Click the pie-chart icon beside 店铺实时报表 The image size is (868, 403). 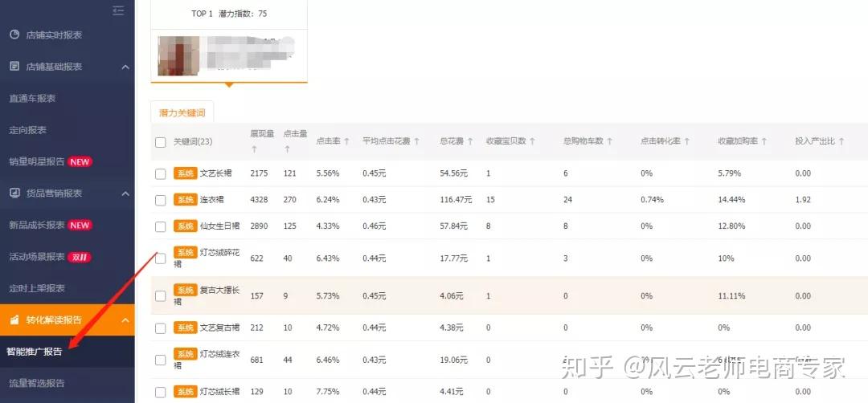pos(15,35)
